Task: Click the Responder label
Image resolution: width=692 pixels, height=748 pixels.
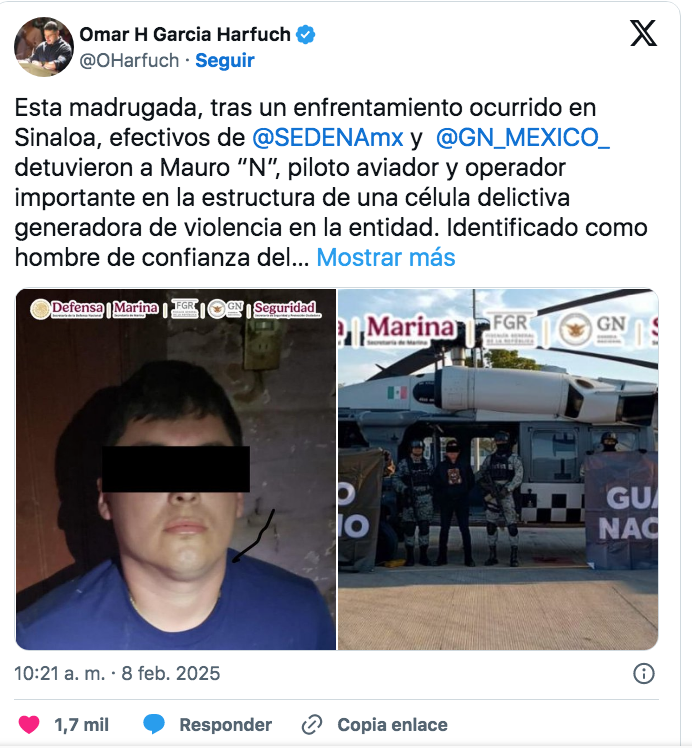Action: (x=226, y=725)
